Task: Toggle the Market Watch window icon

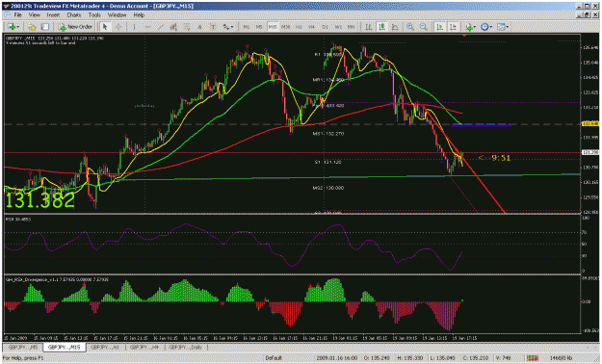Action: tap(45, 27)
